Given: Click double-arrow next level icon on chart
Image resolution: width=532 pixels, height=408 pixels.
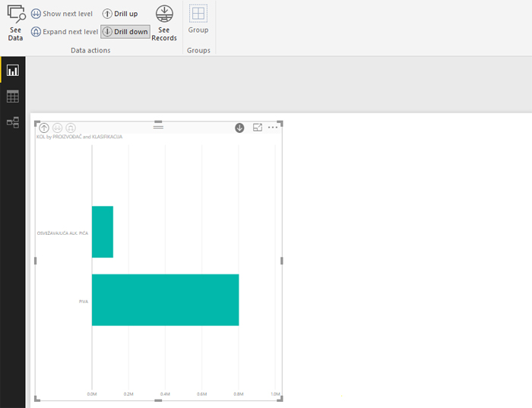Looking at the screenshot, I should pyautogui.click(x=57, y=128).
